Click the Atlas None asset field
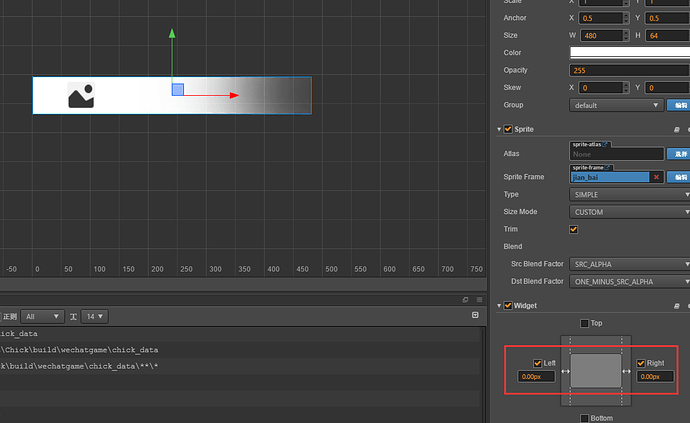 (617, 154)
